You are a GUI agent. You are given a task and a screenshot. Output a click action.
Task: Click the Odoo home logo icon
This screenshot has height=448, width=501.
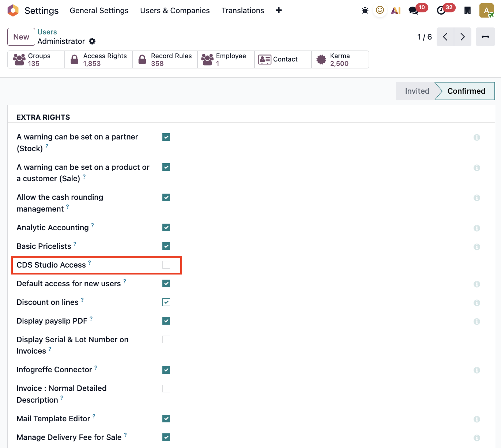click(13, 11)
